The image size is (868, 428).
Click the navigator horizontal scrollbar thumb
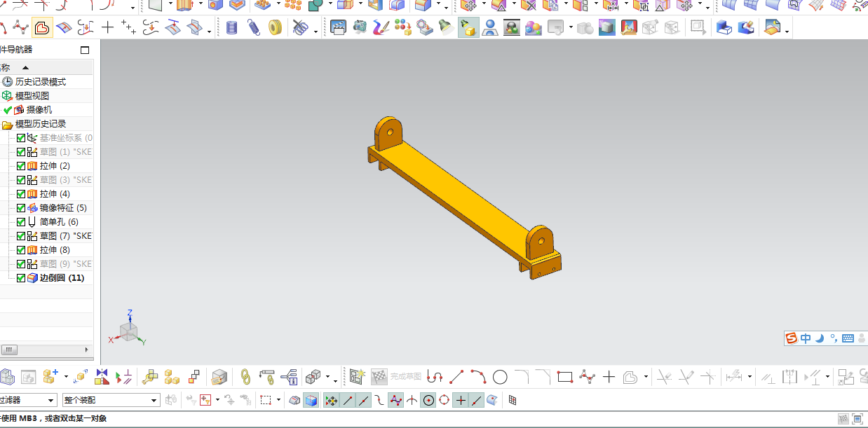[9, 350]
